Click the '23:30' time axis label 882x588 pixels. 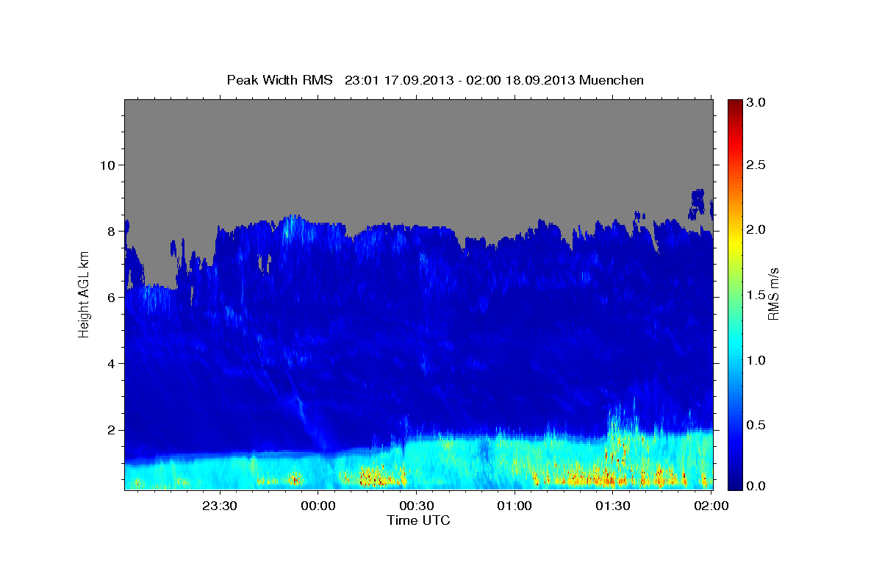point(220,506)
